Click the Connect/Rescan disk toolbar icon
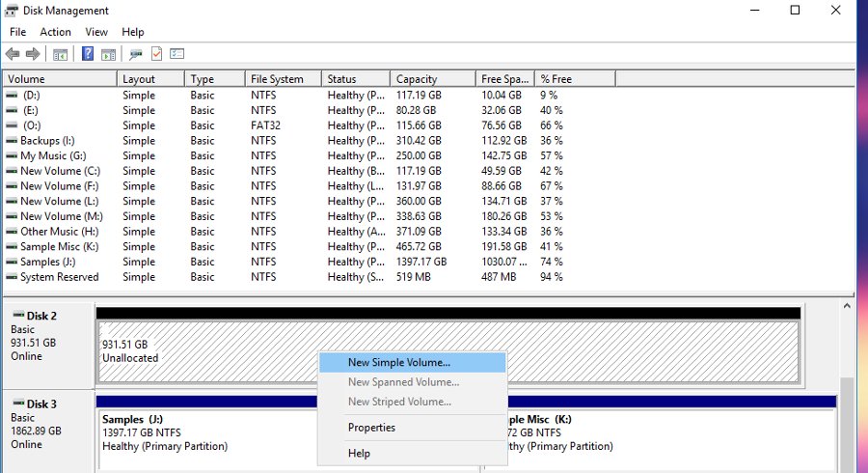The width and height of the screenshot is (868, 473). [x=136, y=54]
